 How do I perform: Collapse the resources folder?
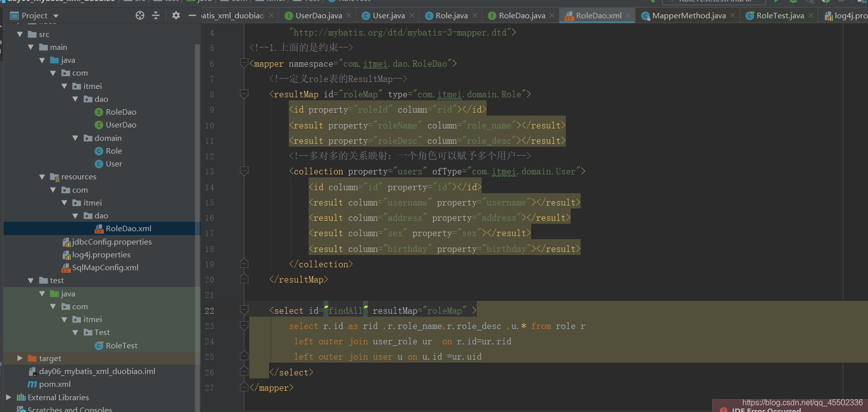(x=42, y=177)
